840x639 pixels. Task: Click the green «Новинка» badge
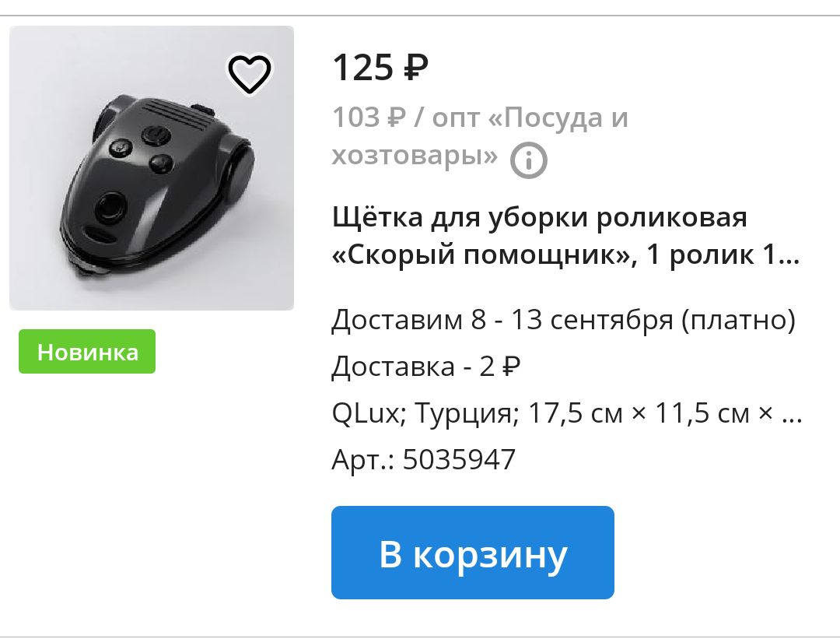87,352
